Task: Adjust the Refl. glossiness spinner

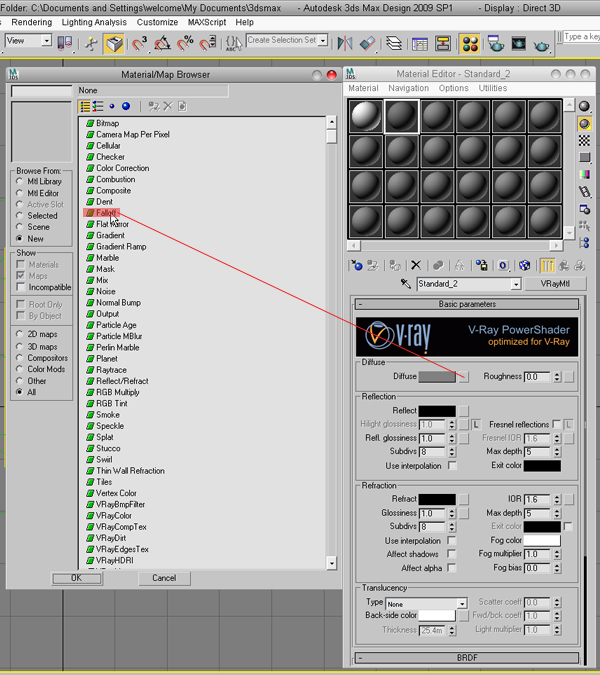Action: [x=452, y=438]
